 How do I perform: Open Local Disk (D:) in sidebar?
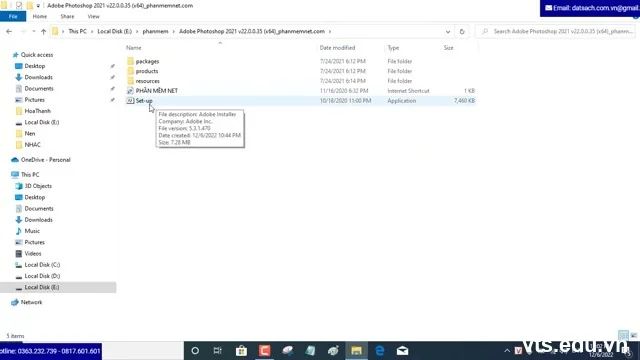[x=42, y=276]
